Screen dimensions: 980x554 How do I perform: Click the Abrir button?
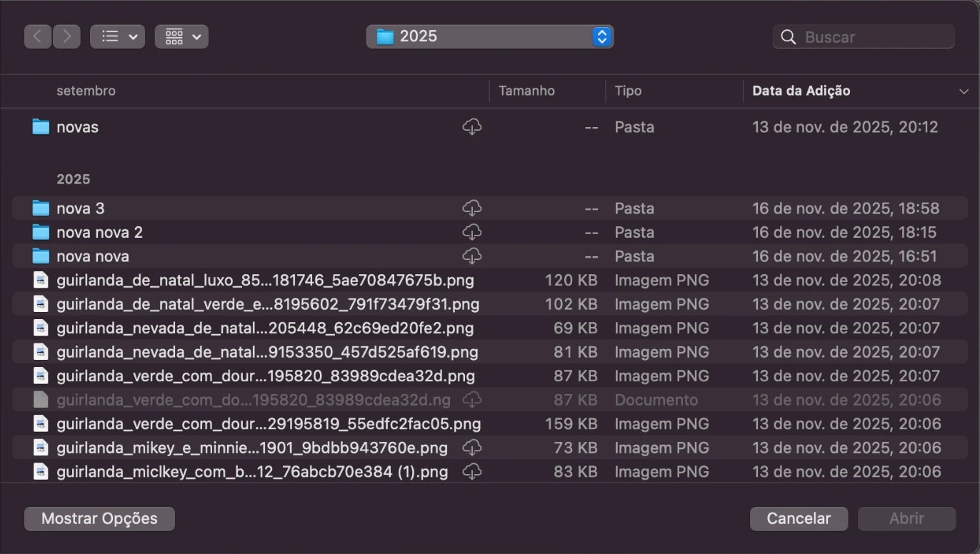(906, 519)
